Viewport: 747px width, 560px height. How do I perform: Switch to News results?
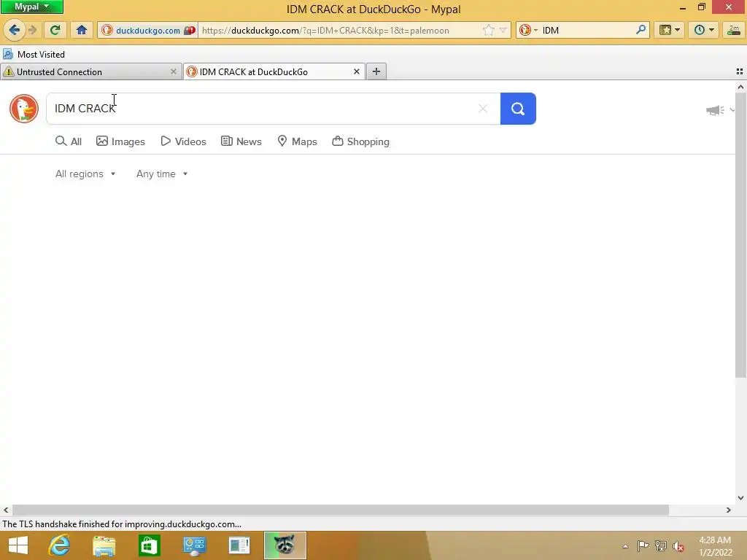(241, 141)
